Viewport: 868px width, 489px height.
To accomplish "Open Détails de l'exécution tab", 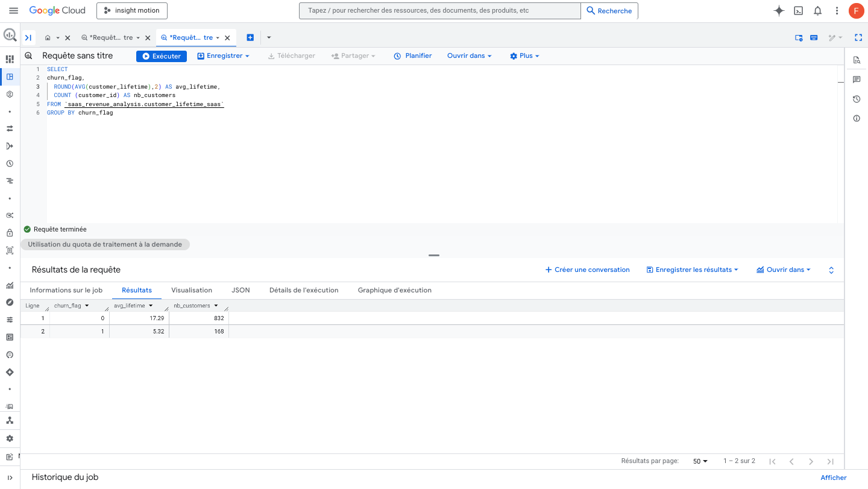I will tap(304, 290).
